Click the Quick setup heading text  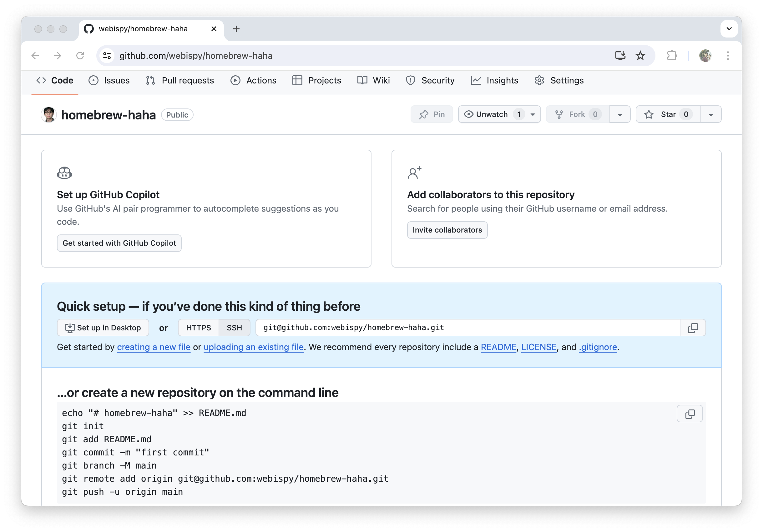pyautogui.click(x=208, y=306)
